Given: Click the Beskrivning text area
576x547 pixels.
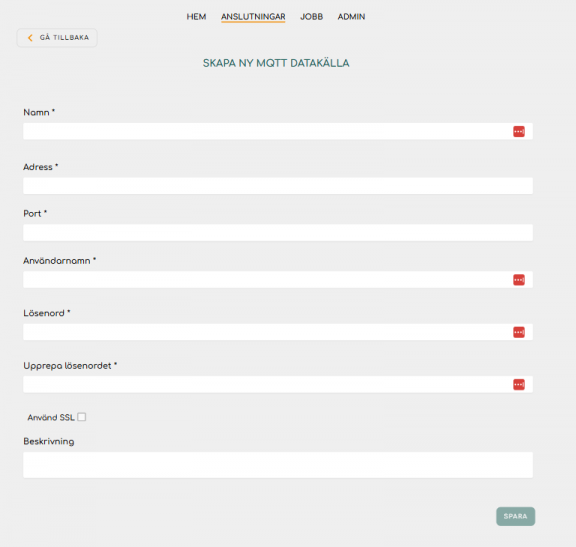Looking at the screenshot, I should pos(278,465).
